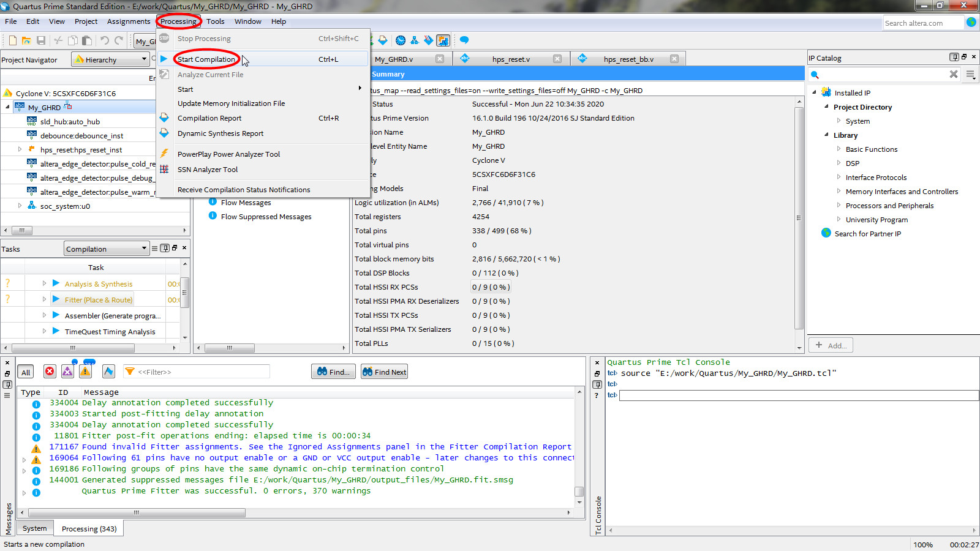Viewport: 980px width, 551px height.
Task: Open the Hierarchy dropdown in Project Navigator
Action: [110, 59]
